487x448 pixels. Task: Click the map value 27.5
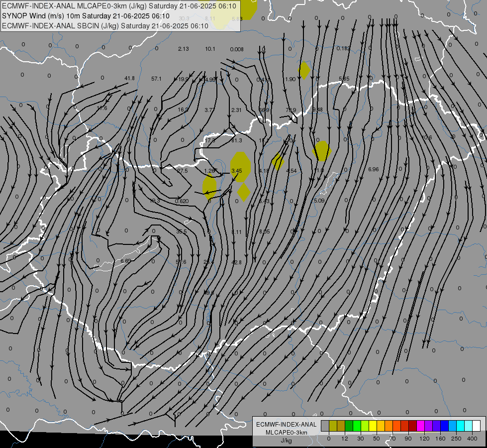click(183, 171)
